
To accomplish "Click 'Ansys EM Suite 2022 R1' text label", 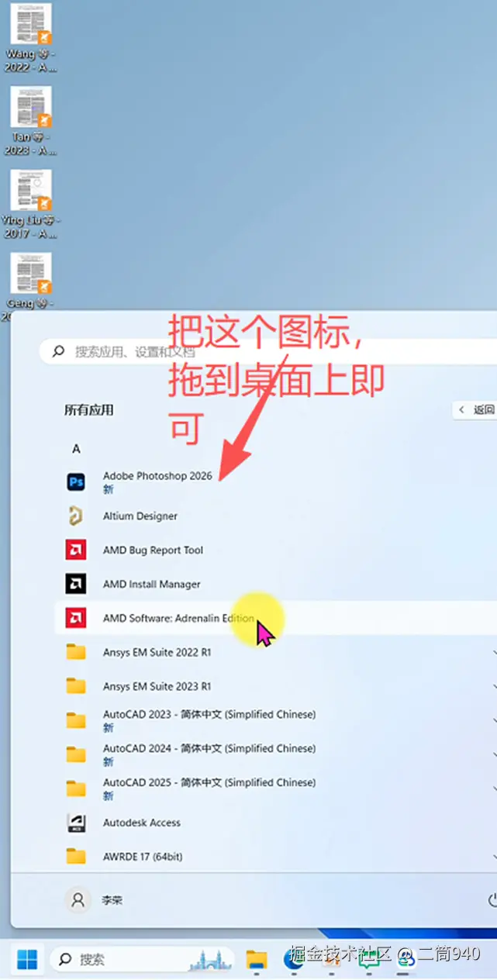I will point(157,653).
